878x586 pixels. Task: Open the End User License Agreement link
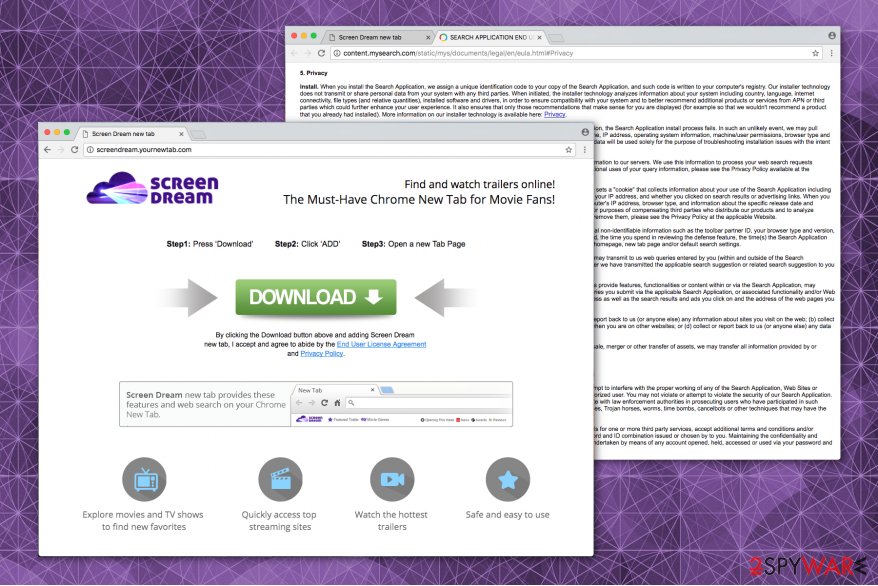[x=381, y=344]
